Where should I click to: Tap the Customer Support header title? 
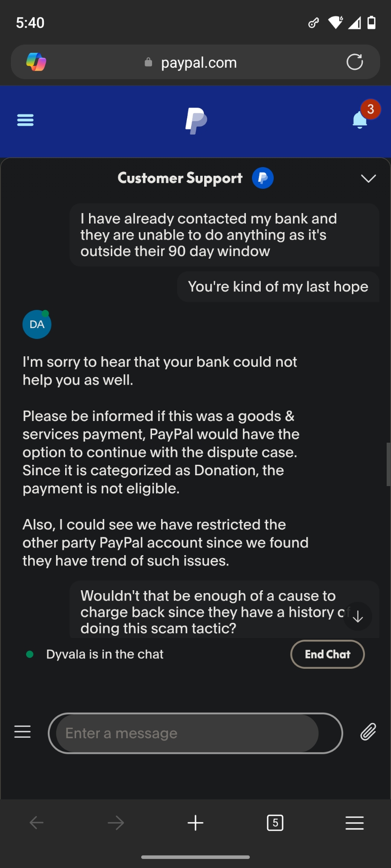tap(180, 178)
